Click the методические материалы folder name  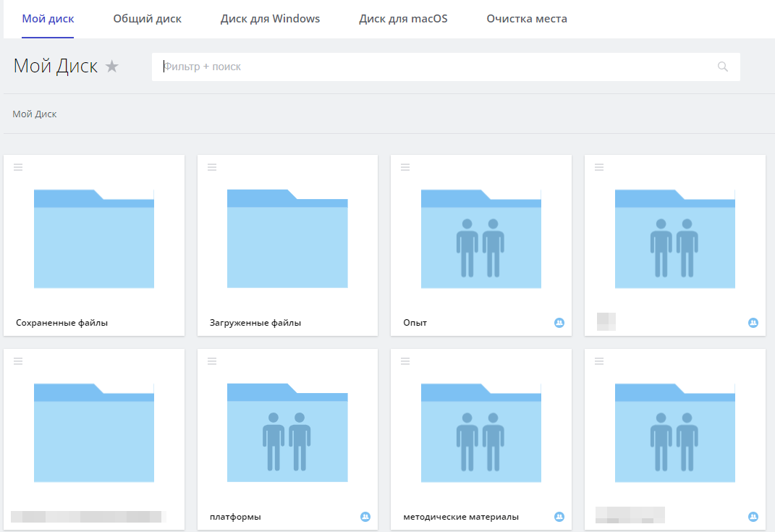(461, 517)
